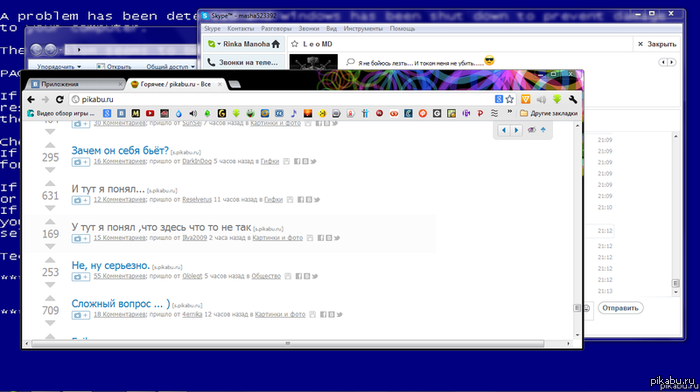Open 'Другие закладки' bookmarks folder
Viewport: 700px width, 392px height.
point(549,113)
